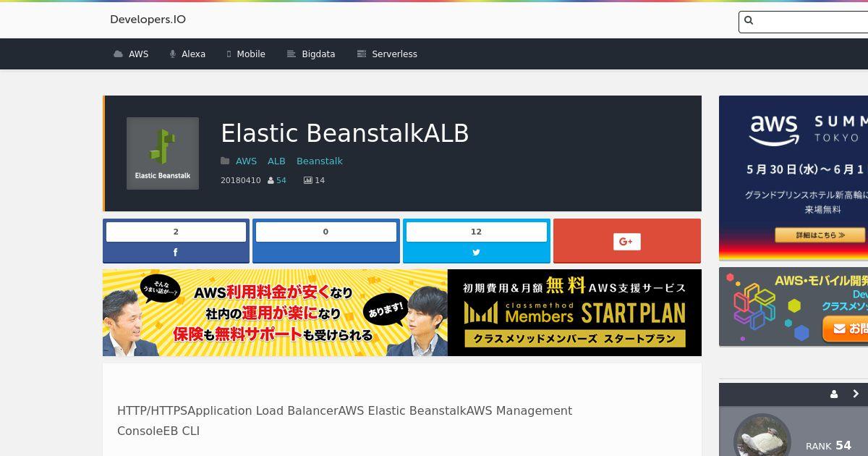This screenshot has width=868, height=456.
Task: Share the article on Google Plus
Action: pyautogui.click(x=627, y=241)
